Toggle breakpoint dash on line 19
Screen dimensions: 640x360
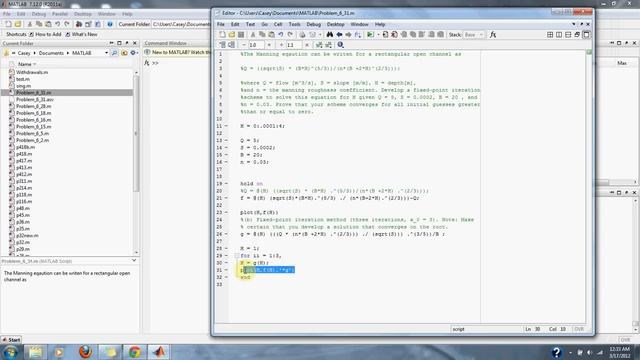tap(226, 184)
